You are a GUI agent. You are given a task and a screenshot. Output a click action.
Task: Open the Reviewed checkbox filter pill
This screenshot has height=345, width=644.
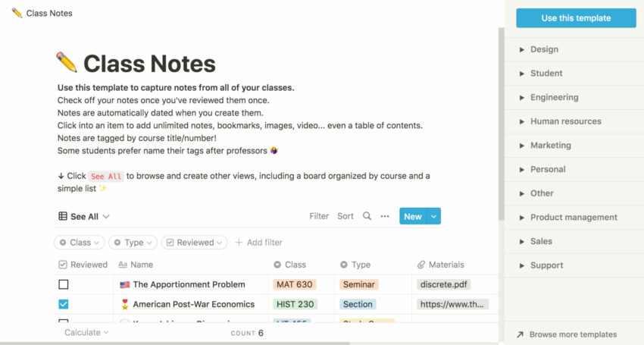coord(194,243)
